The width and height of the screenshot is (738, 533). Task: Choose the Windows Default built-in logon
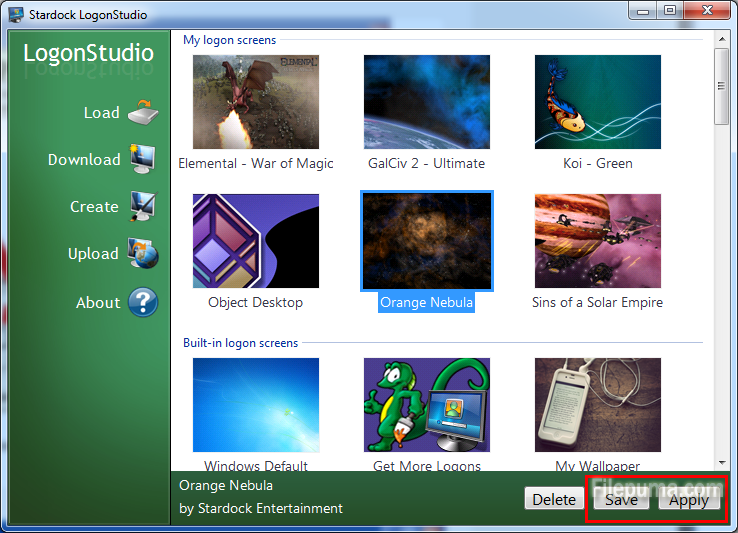point(255,405)
